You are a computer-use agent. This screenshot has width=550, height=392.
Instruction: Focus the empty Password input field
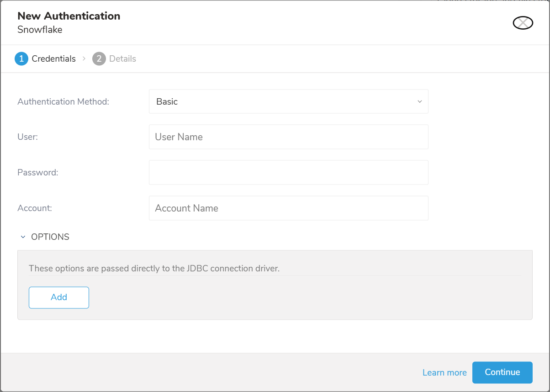288,172
